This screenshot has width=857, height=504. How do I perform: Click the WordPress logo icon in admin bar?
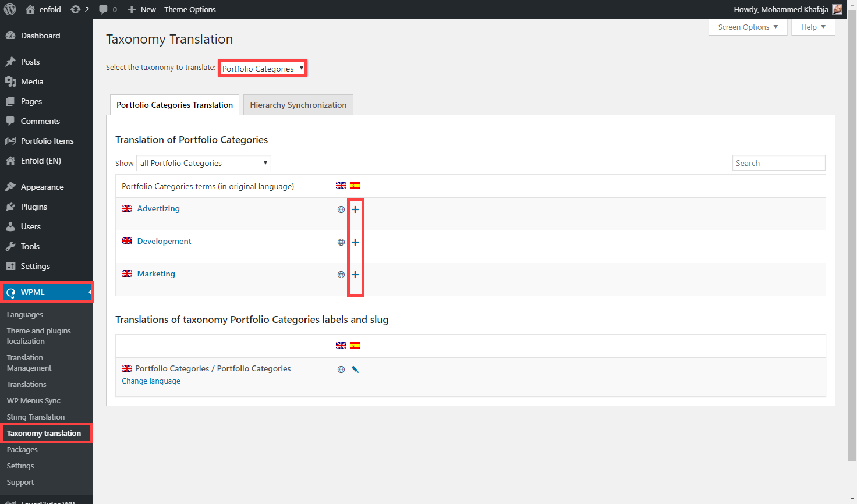pyautogui.click(x=10, y=9)
